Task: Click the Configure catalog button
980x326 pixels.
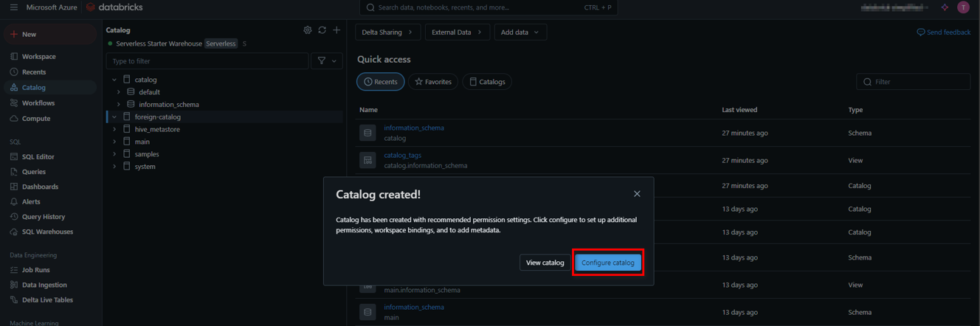Action: click(607, 263)
